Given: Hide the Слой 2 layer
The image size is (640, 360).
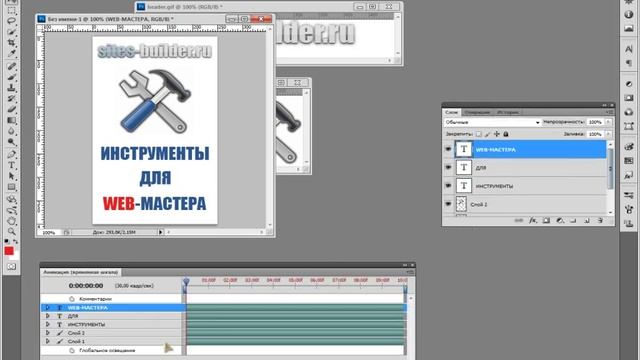Looking at the screenshot, I should (x=448, y=204).
